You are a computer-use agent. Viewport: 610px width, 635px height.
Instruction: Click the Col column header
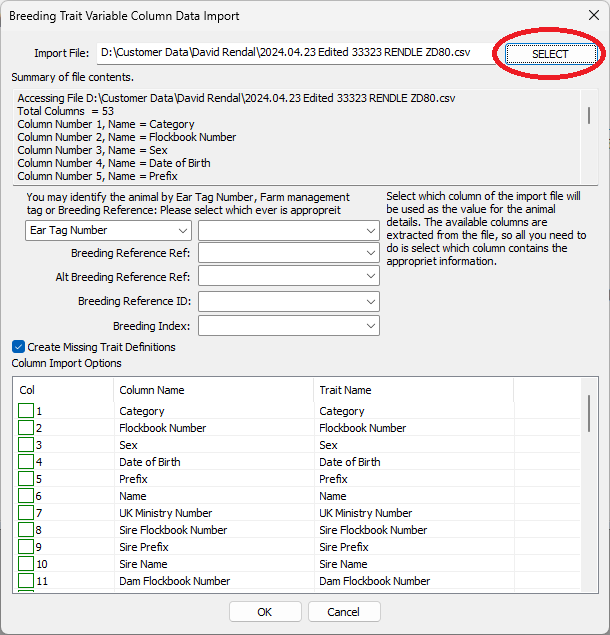[x=64, y=390]
